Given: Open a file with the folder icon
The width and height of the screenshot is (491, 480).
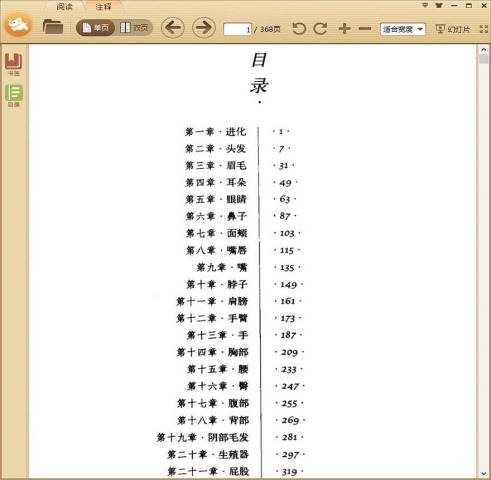Looking at the screenshot, I should 53,27.
